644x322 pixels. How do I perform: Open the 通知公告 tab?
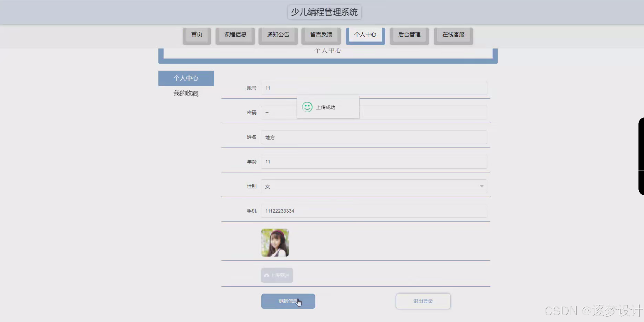coord(278,35)
